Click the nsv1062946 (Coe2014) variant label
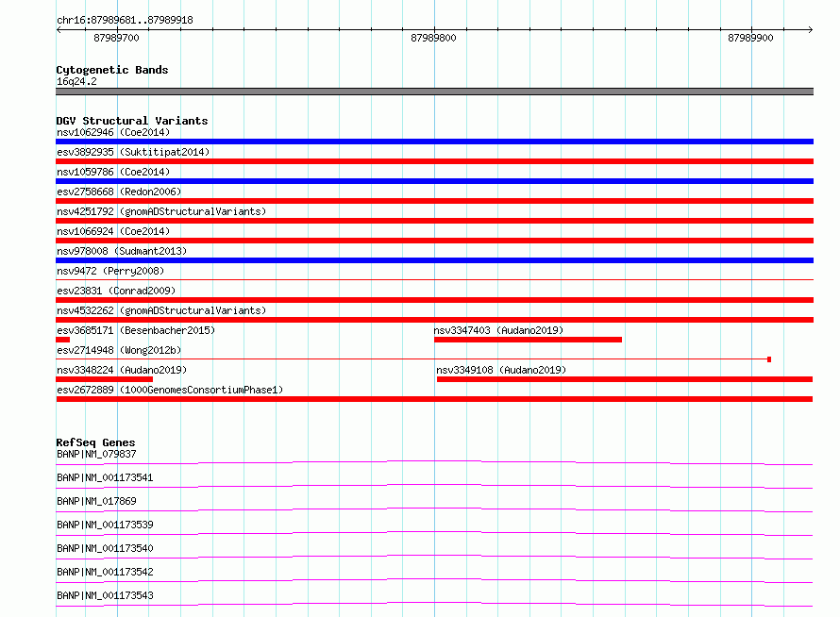 coord(113,132)
